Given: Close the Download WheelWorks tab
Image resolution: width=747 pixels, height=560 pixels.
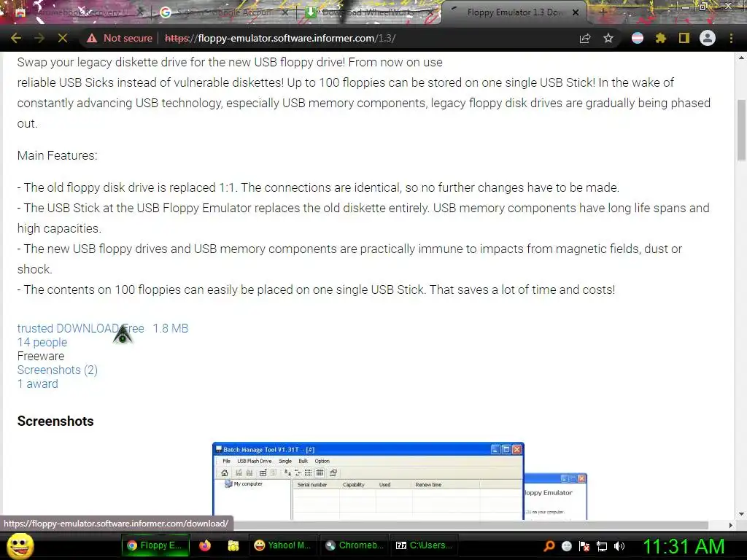Looking at the screenshot, I should [x=430, y=12].
